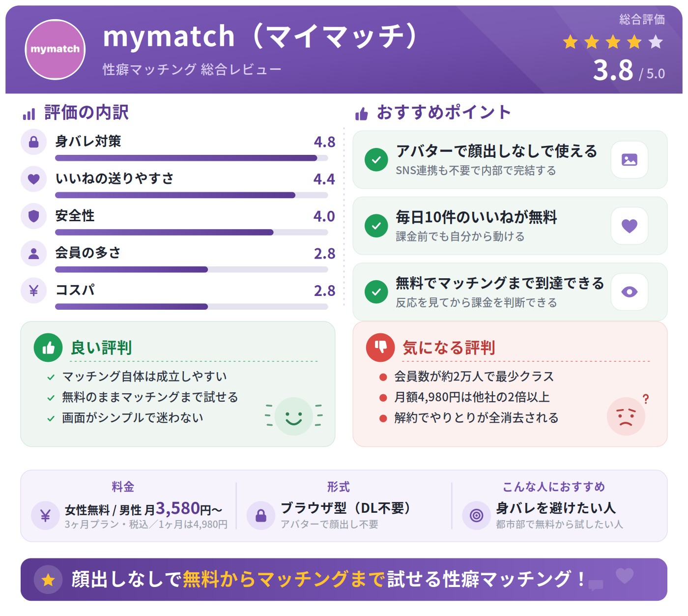Click the 身バレ対策 rating bar
Image resolution: width=688 pixels, height=616 pixels.
click(192, 158)
